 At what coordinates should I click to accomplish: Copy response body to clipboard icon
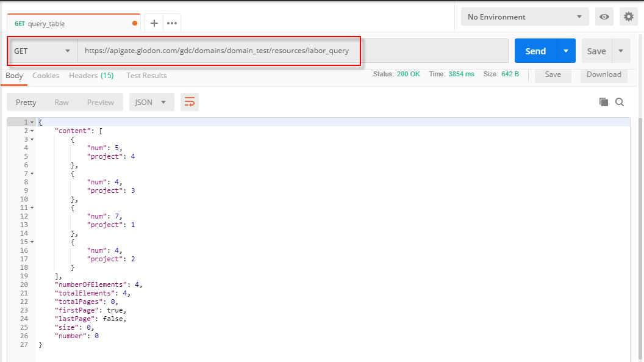(604, 103)
